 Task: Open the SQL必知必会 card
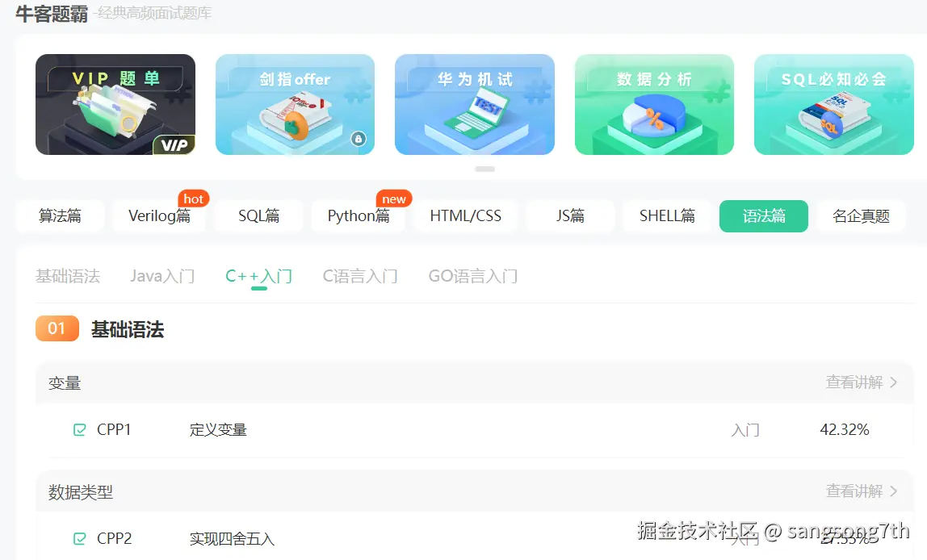pyautogui.click(x=834, y=105)
